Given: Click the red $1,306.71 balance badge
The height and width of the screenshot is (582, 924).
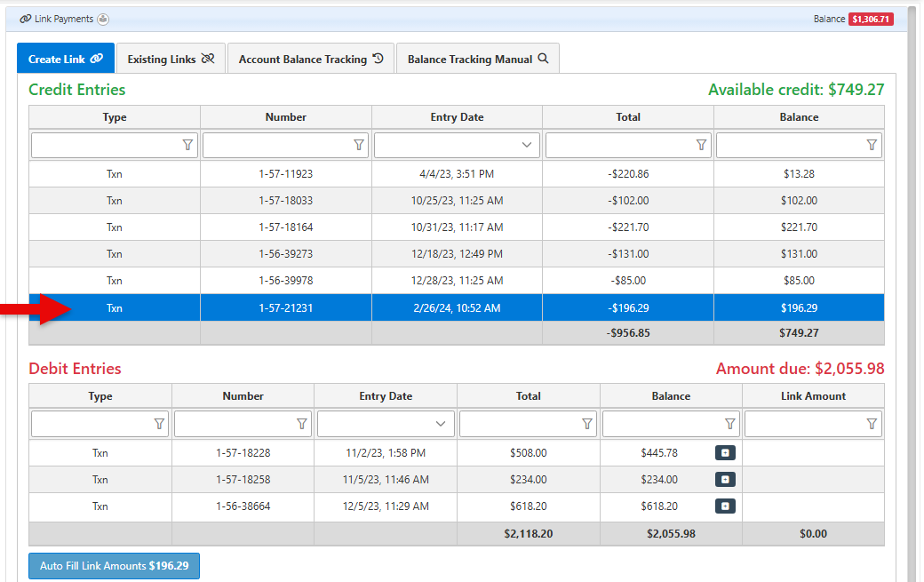Looking at the screenshot, I should click(871, 19).
